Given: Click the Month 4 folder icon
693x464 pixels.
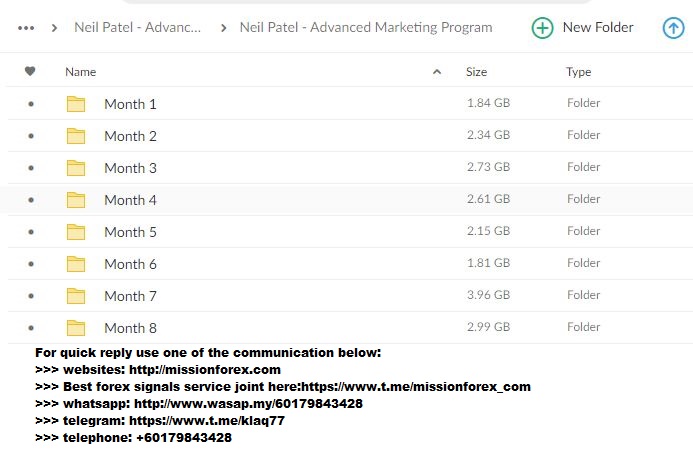Looking at the screenshot, I should pyautogui.click(x=76, y=200).
